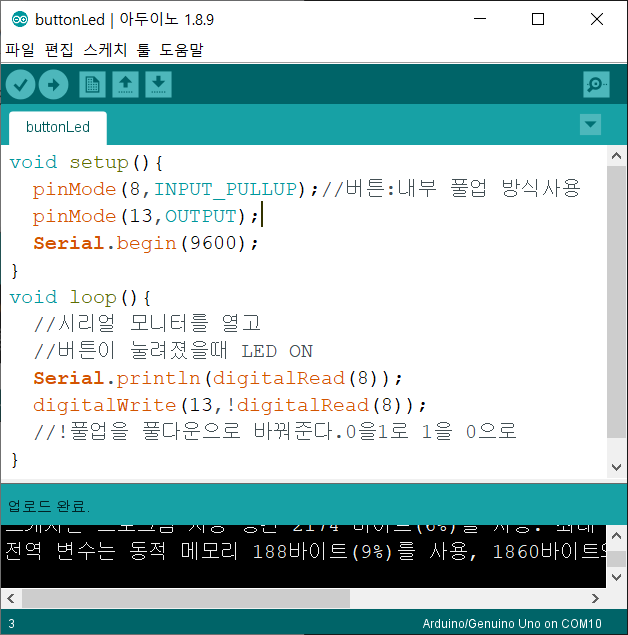Click the '업로드 완료.' status message
628x635 pixels.
(x=49, y=506)
